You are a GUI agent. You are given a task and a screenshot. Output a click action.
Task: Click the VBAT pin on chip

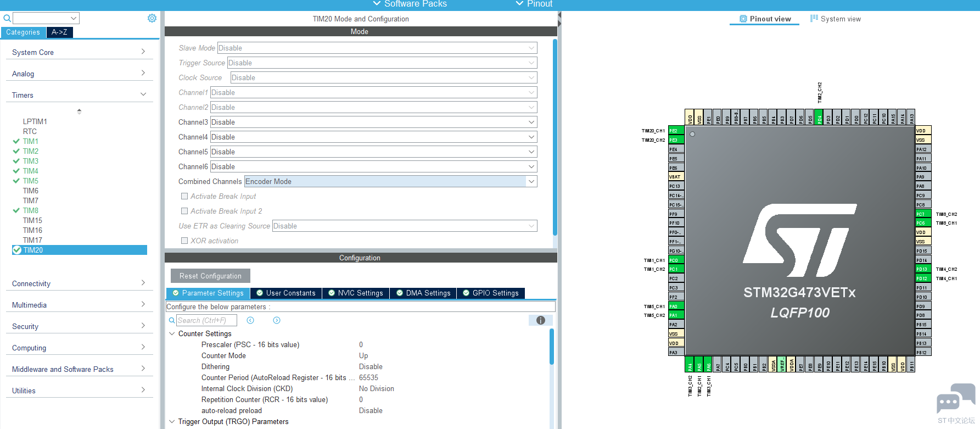(x=676, y=177)
